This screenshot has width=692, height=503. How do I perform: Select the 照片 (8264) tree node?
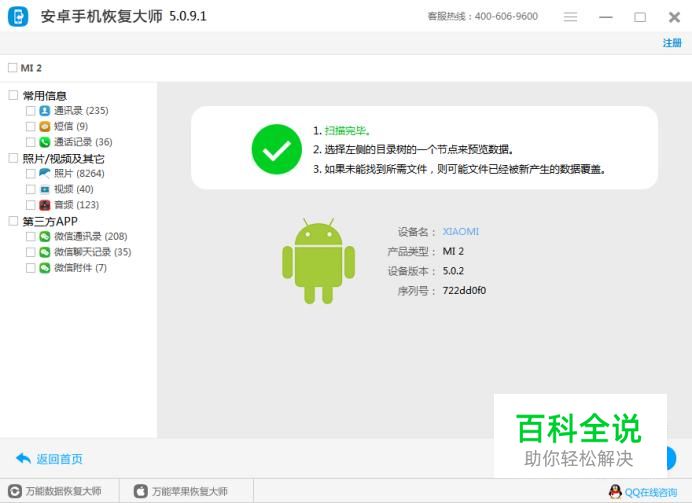click(x=79, y=173)
